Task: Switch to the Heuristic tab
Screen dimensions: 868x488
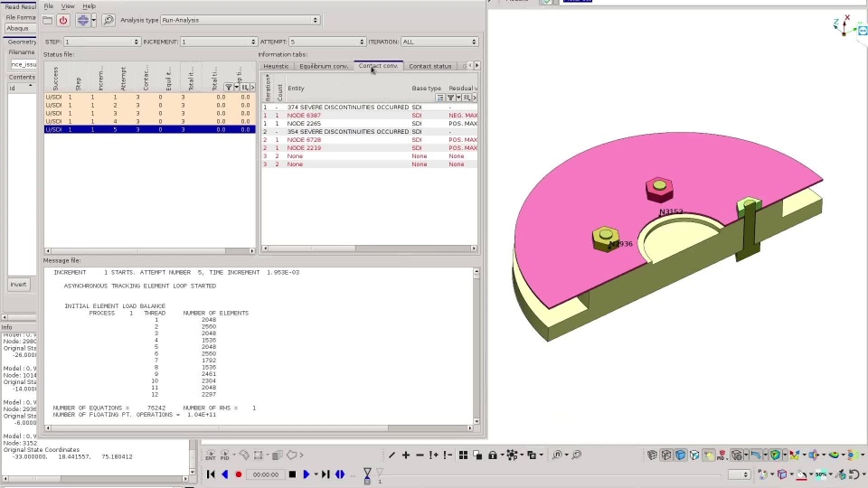Action: (277, 66)
